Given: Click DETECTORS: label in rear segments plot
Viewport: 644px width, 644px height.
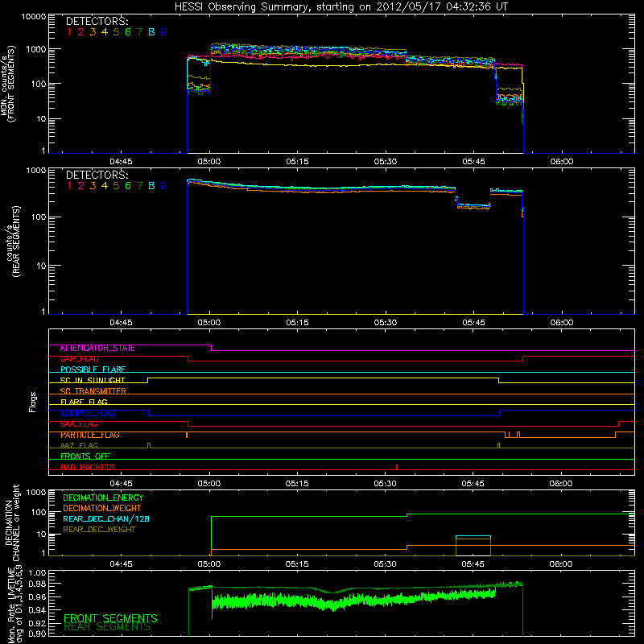Looking at the screenshot, I should pyautogui.click(x=97, y=175).
